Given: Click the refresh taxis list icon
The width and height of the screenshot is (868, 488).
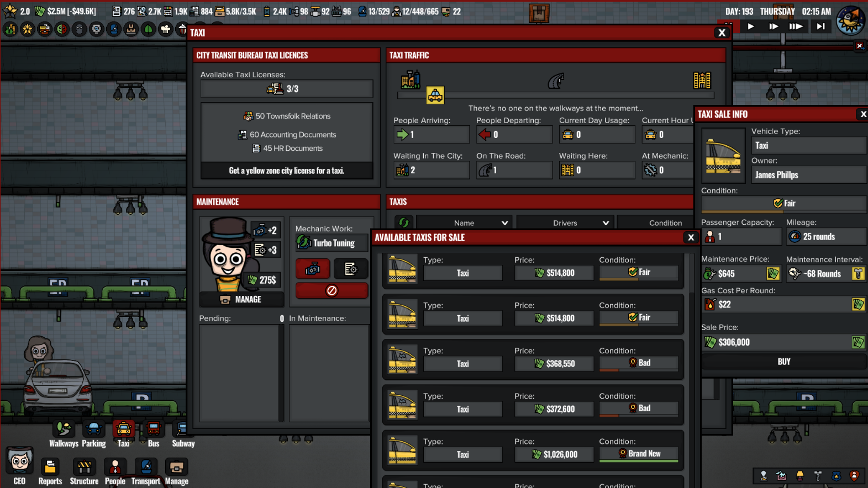Looking at the screenshot, I should pos(404,222).
